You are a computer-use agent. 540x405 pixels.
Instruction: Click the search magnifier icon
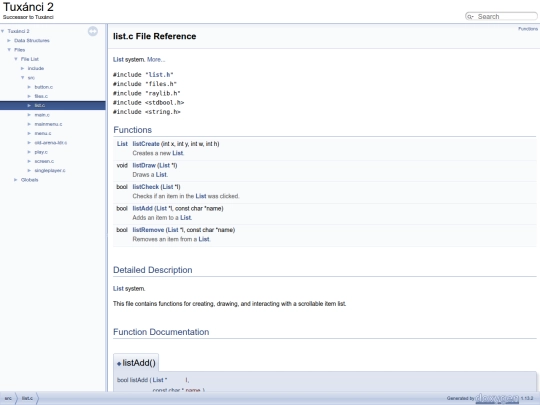tap(470, 17)
